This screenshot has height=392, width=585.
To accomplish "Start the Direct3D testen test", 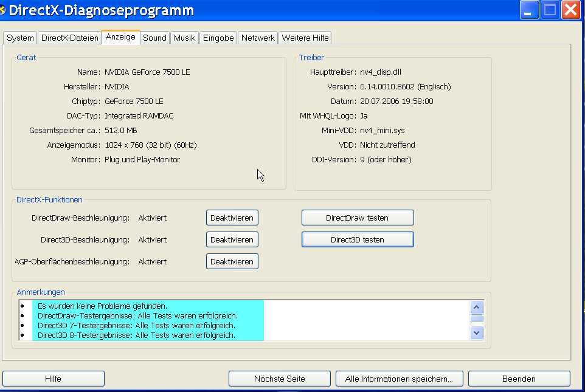I will tap(358, 239).
